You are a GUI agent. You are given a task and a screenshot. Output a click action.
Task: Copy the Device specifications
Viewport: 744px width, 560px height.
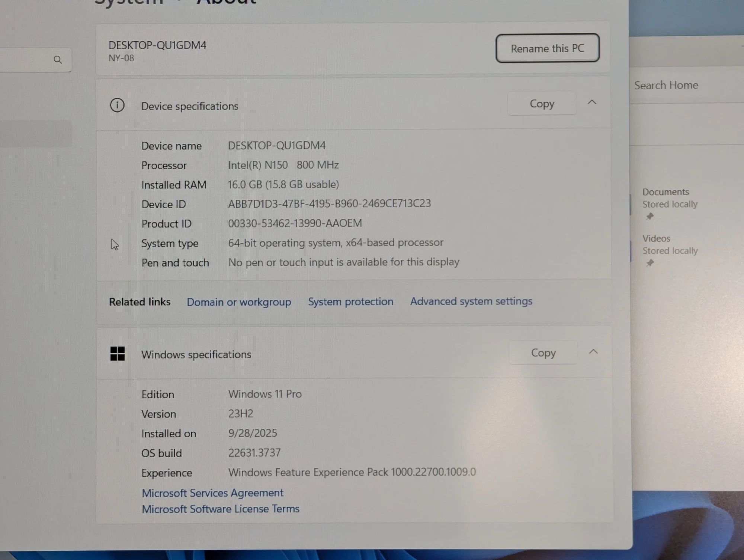click(x=542, y=103)
